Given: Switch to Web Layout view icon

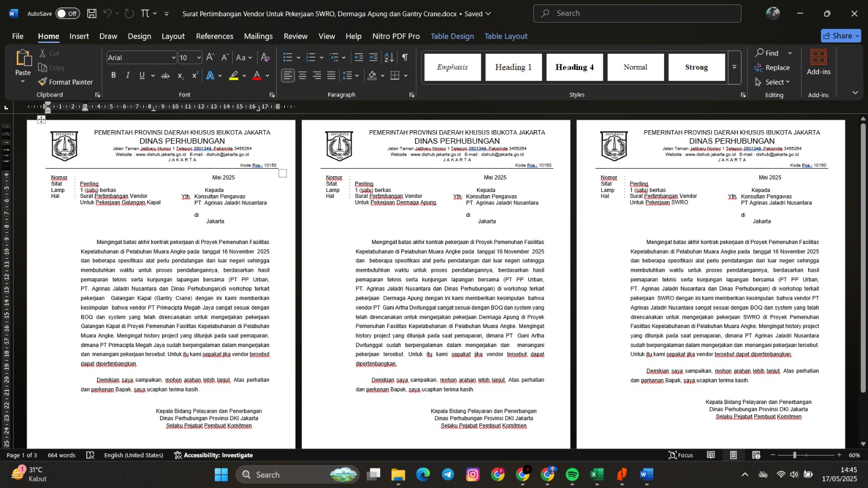Looking at the screenshot, I should [756, 455].
